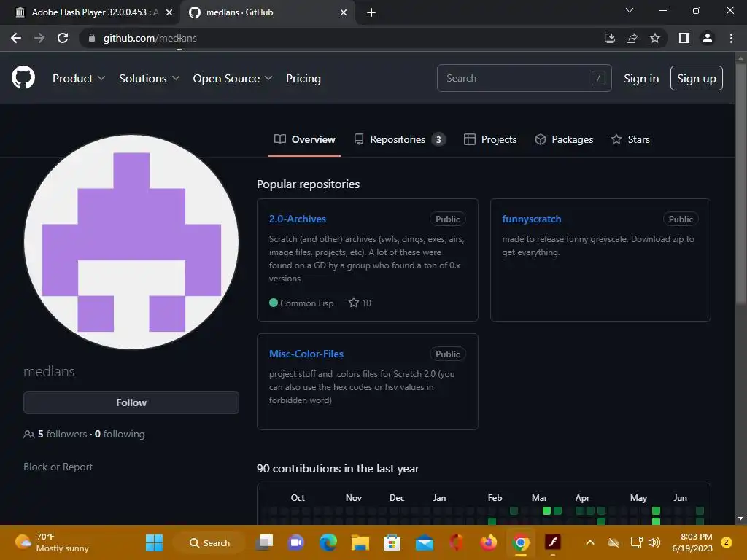Click the page vertical scrollbar thumb
747x560 pixels.
pyautogui.click(x=740, y=183)
